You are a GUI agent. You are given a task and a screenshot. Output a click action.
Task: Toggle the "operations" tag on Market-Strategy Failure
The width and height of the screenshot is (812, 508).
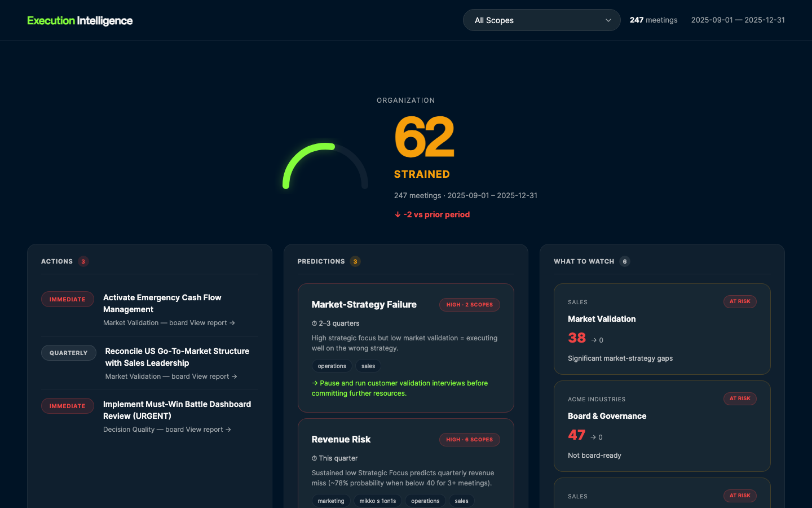(x=332, y=366)
